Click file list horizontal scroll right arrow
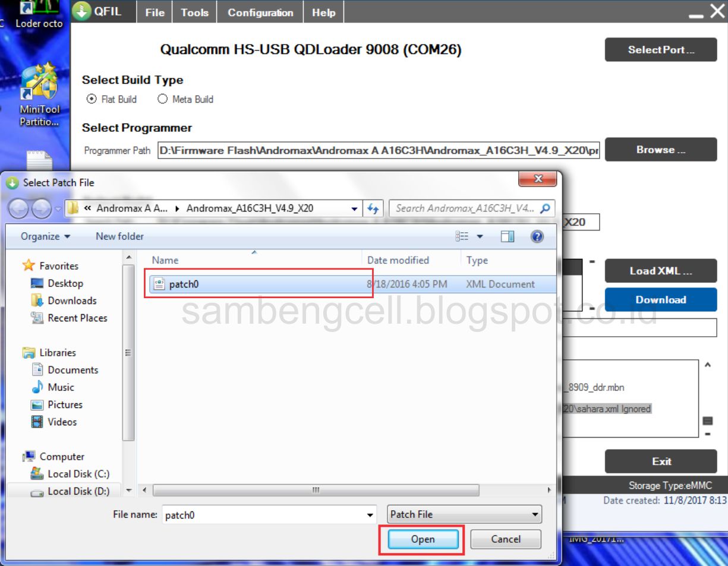Image resolution: width=728 pixels, height=566 pixels. [549, 491]
